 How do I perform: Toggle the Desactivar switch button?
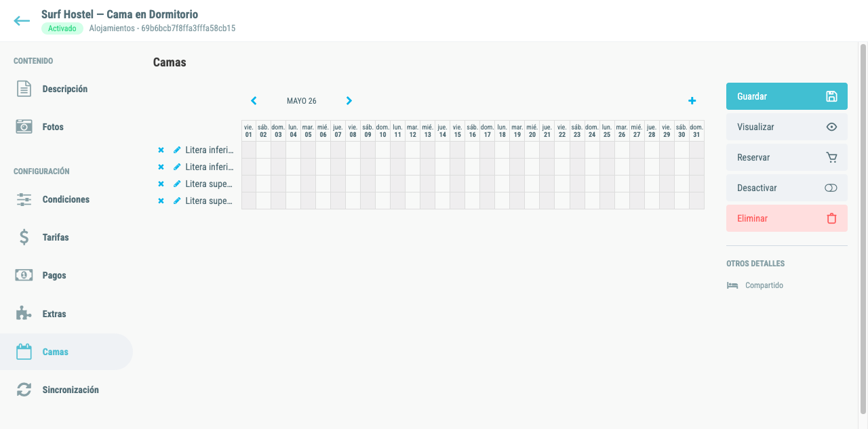(787, 188)
